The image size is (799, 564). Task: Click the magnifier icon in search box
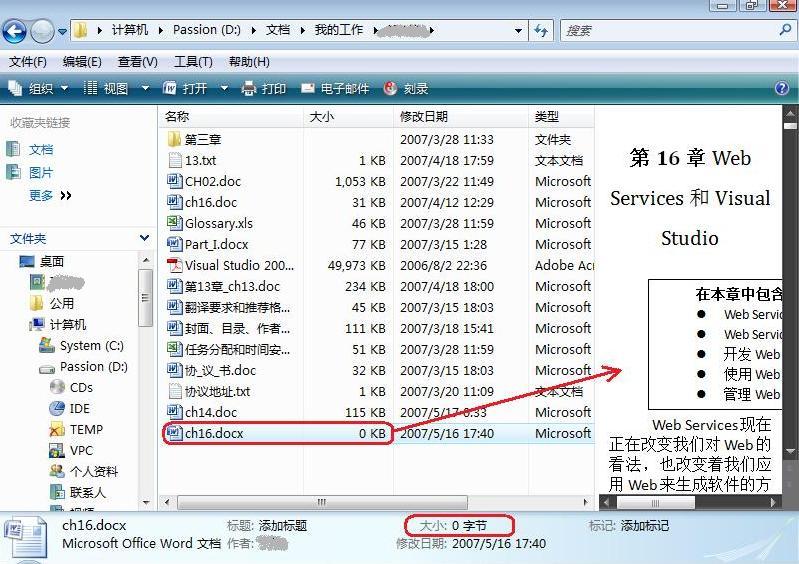[785, 30]
